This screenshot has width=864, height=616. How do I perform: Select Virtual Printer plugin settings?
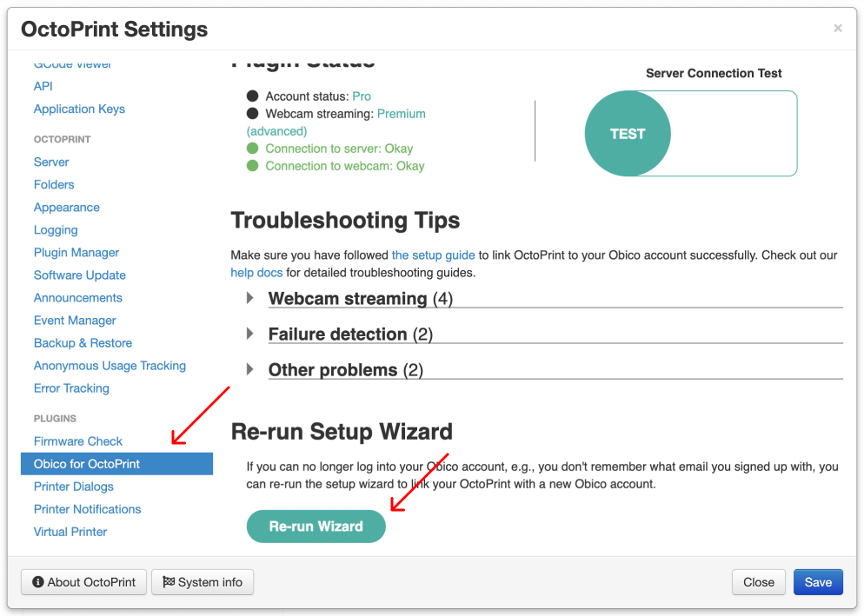70,532
